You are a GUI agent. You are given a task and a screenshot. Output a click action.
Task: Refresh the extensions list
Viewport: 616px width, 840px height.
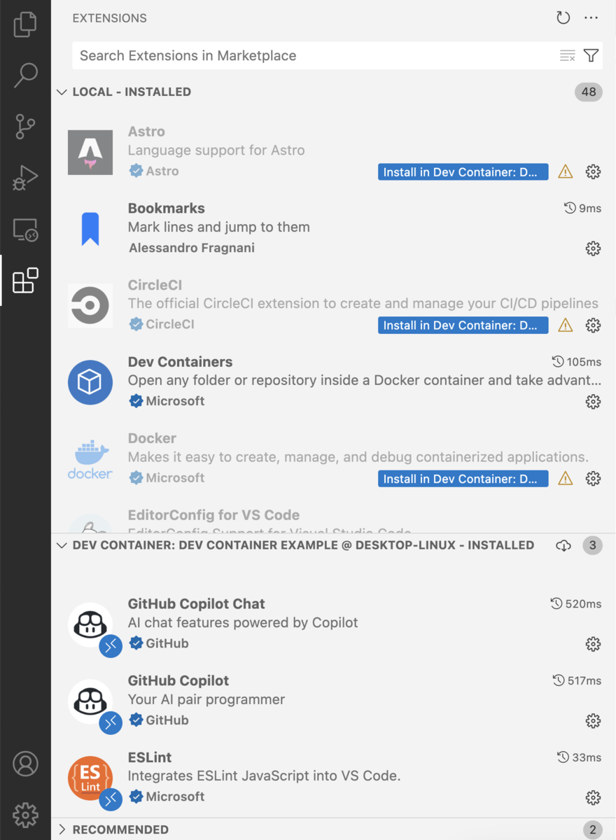[x=563, y=18]
